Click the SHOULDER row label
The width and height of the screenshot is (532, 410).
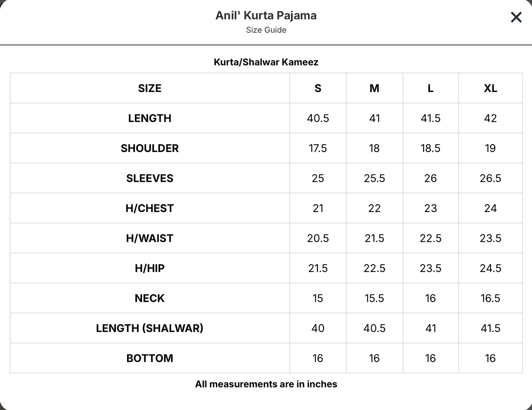150,148
